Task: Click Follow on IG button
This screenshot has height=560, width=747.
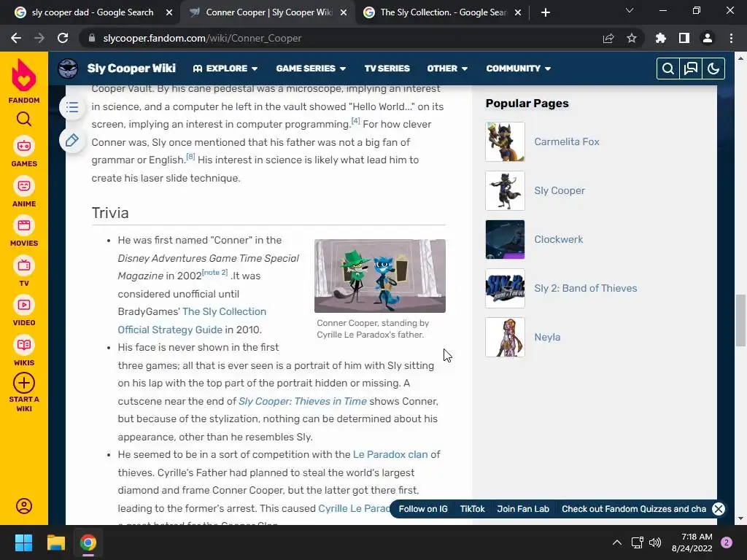Action: pos(423,508)
